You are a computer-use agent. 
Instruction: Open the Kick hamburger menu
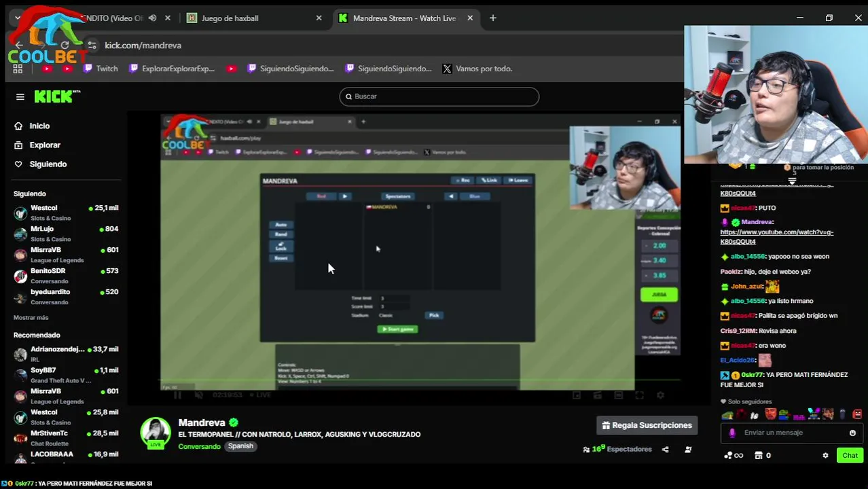[20, 96]
